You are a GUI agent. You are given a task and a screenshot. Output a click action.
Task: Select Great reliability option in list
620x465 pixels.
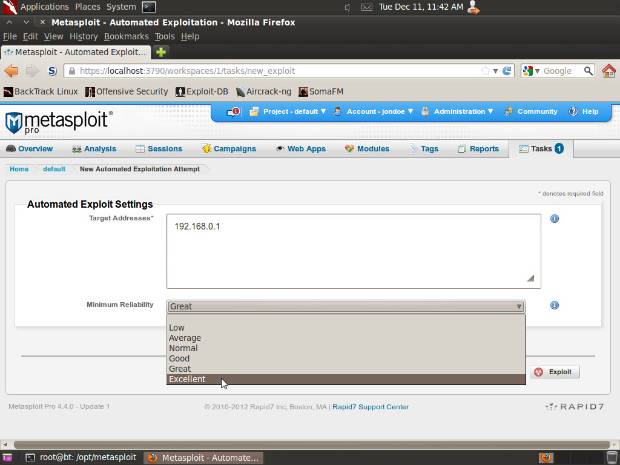point(346,369)
